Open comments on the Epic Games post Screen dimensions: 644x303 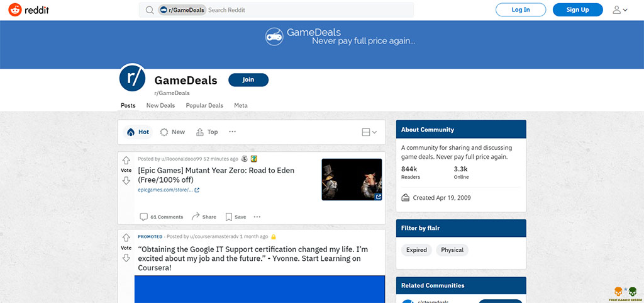point(162,217)
